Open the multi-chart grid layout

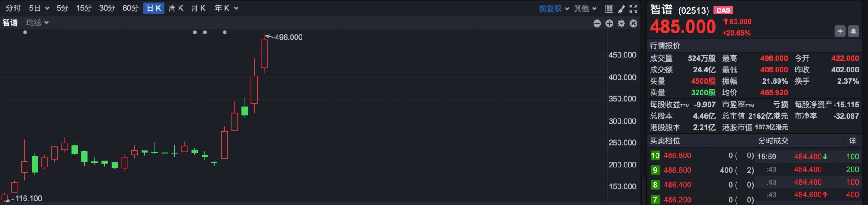click(x=609, y=9)
